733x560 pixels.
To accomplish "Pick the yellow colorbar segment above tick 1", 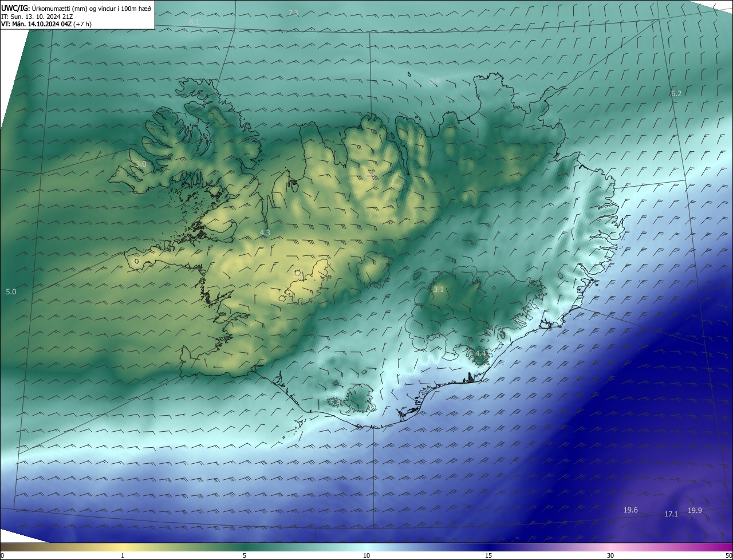I will coord(123,547).
